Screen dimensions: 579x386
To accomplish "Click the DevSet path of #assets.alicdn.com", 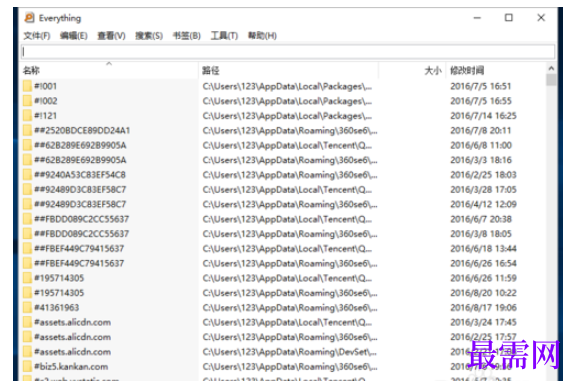I will pos(290,352).
